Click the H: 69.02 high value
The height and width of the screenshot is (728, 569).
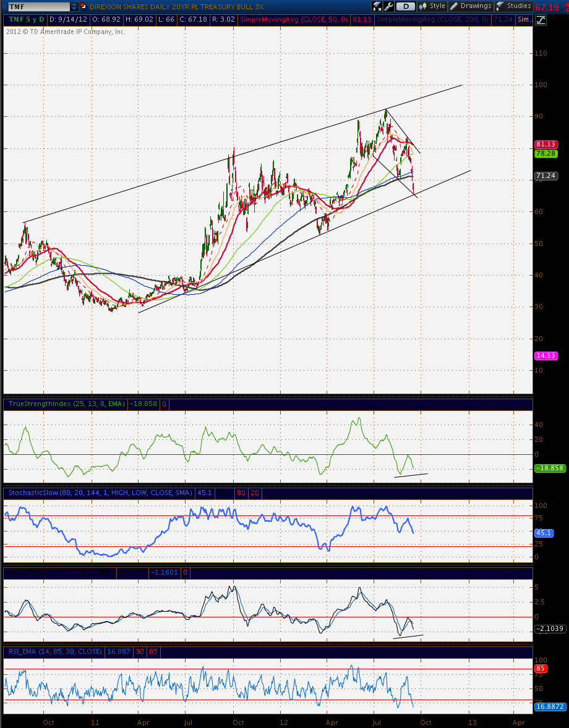(139, 20)
